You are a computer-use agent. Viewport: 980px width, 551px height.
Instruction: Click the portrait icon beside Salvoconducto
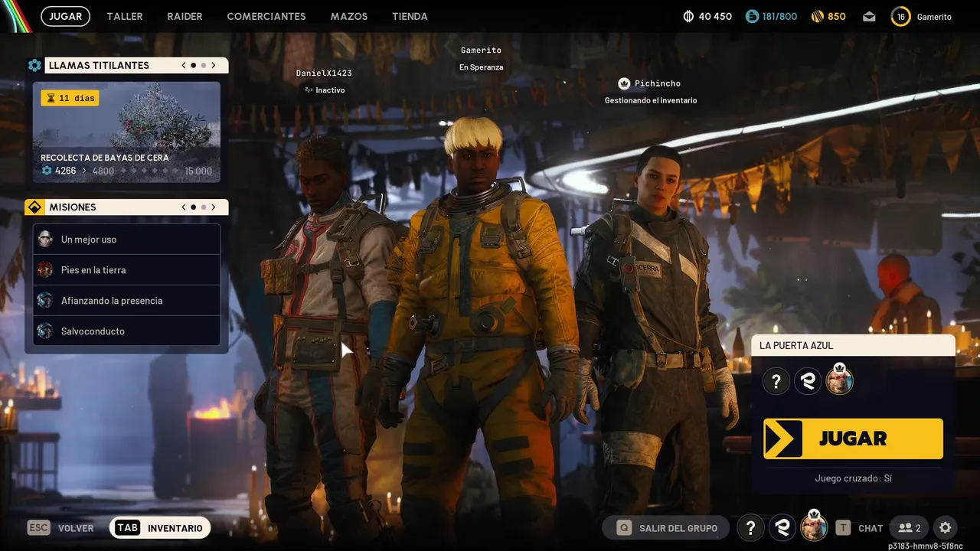45,331
